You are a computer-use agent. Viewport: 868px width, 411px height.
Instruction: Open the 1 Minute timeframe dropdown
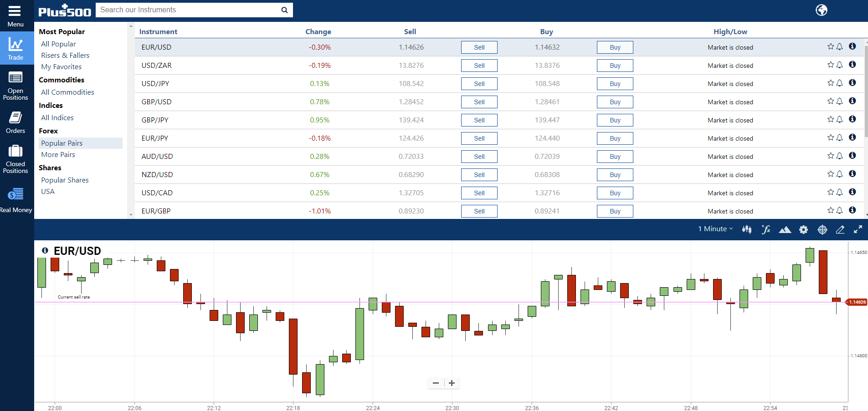715,229
